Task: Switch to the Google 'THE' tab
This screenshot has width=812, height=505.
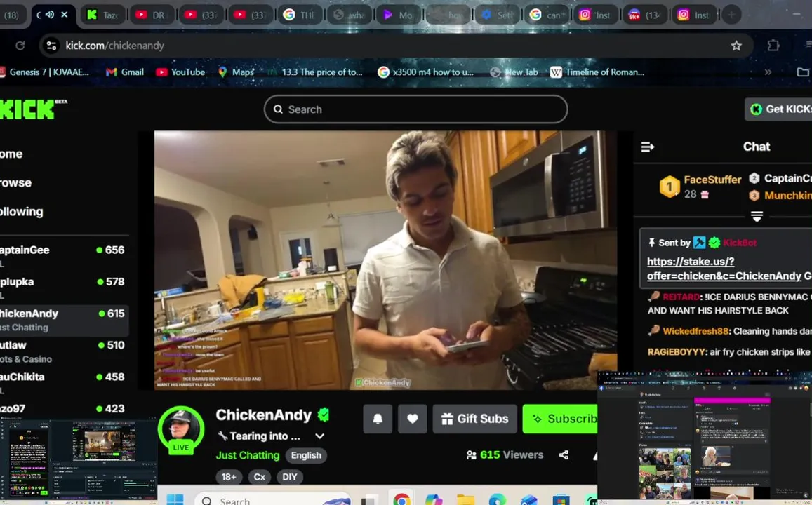Action: pos(301,15)
